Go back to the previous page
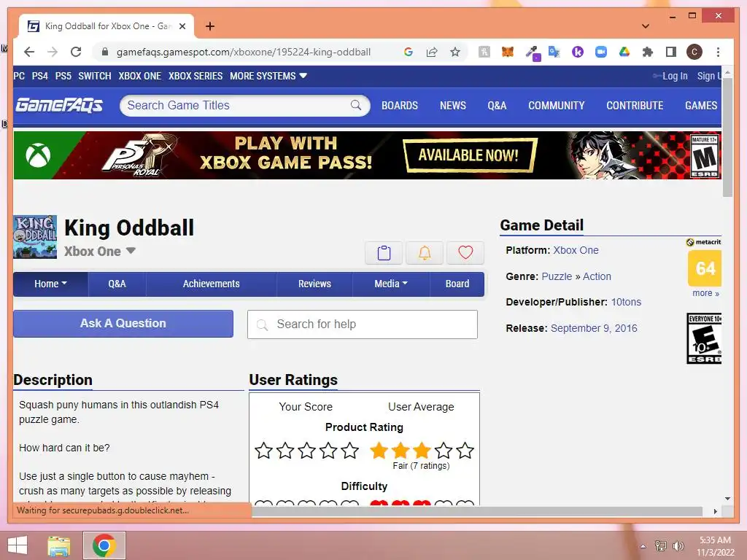 29,52
